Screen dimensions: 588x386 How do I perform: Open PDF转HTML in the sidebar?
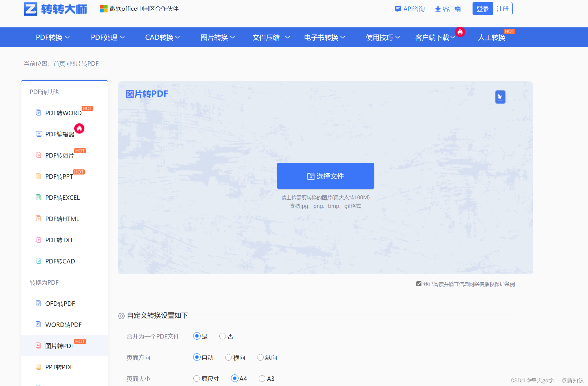click(62, 219)
